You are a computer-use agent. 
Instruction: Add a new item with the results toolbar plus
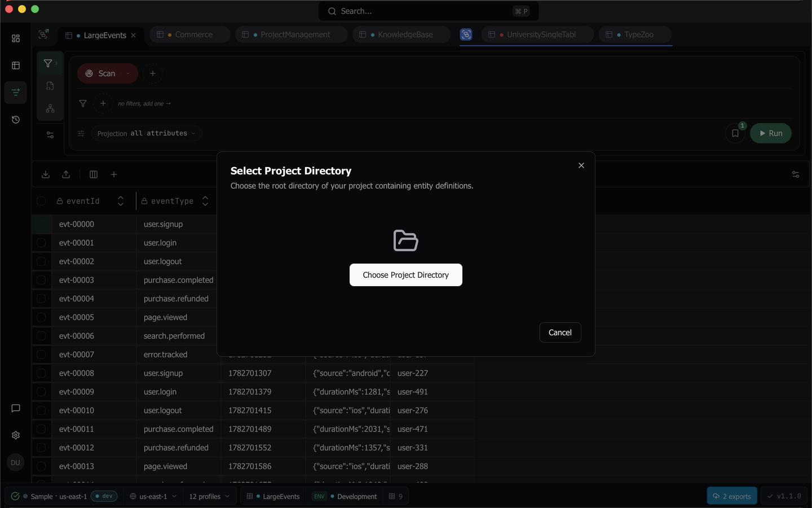pos(114,174)
